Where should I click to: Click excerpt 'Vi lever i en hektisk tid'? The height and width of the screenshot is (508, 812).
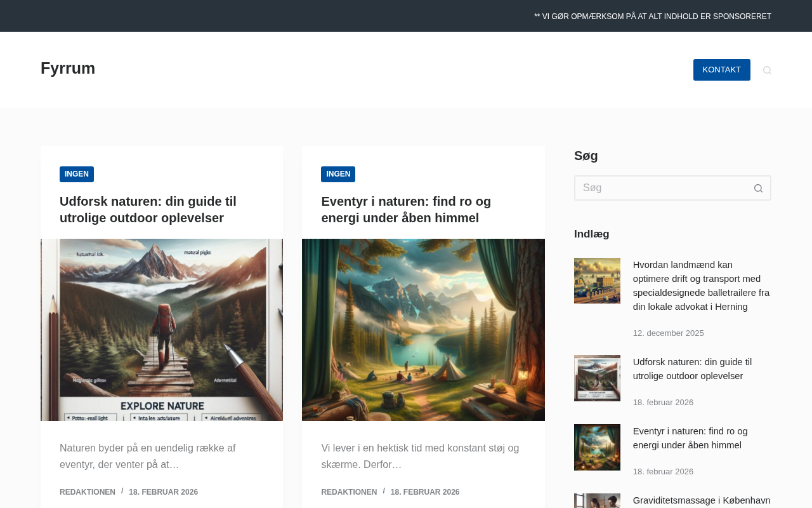(420, 457)
